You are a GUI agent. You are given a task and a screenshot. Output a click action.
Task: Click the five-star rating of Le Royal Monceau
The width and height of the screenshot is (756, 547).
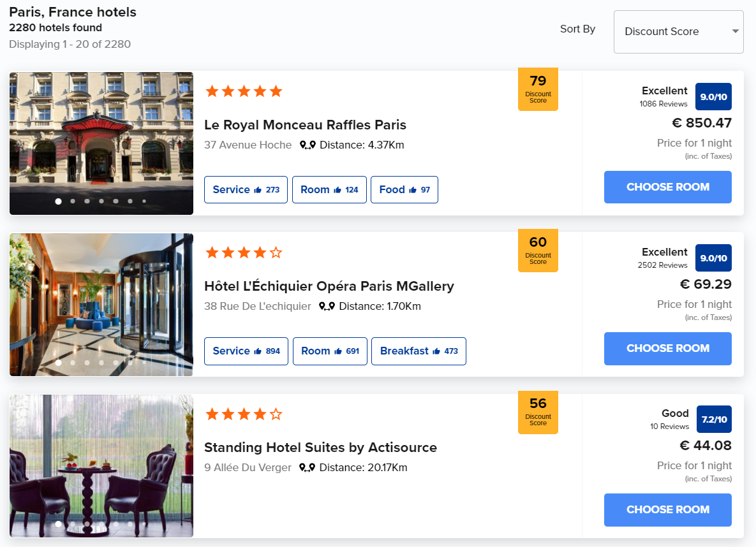point(243,92)
